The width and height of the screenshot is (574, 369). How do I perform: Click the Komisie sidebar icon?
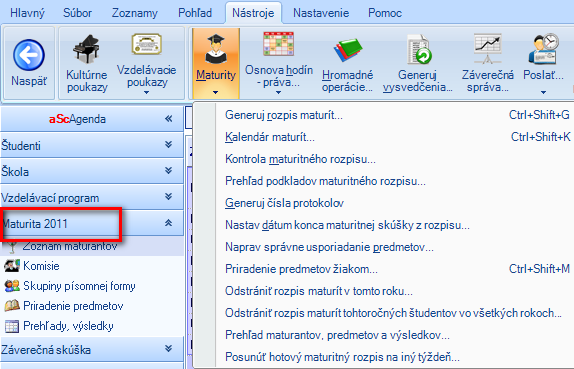click(12, 266)
